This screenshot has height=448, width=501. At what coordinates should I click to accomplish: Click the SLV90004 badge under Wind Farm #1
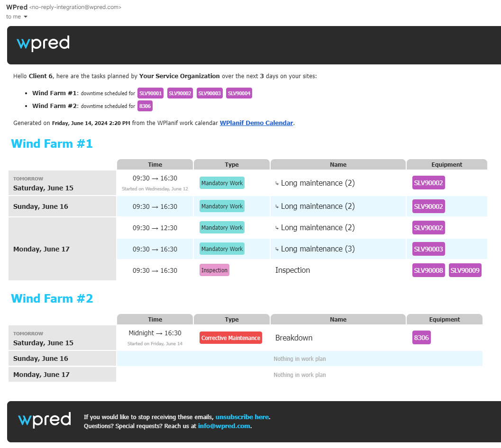(239, 93)
